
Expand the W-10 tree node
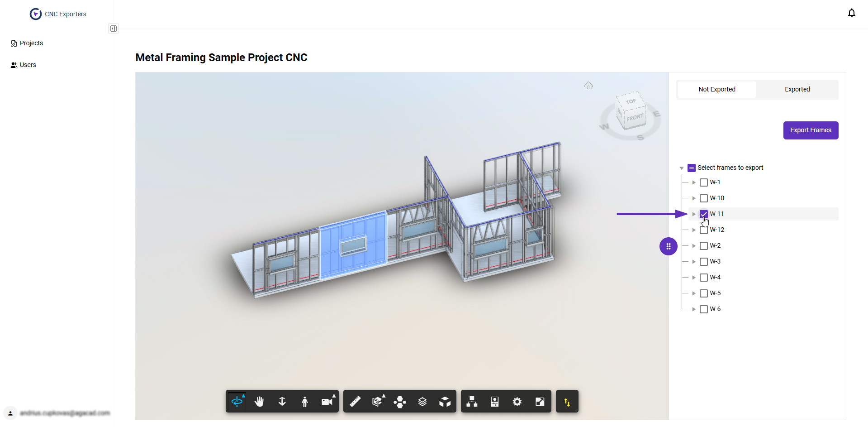point(694,198)
